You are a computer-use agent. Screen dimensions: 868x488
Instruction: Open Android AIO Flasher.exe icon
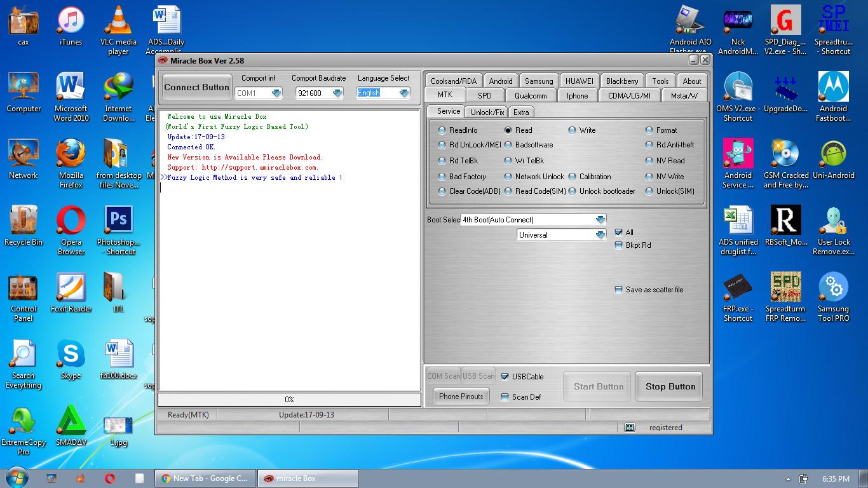tap(691, 30)
